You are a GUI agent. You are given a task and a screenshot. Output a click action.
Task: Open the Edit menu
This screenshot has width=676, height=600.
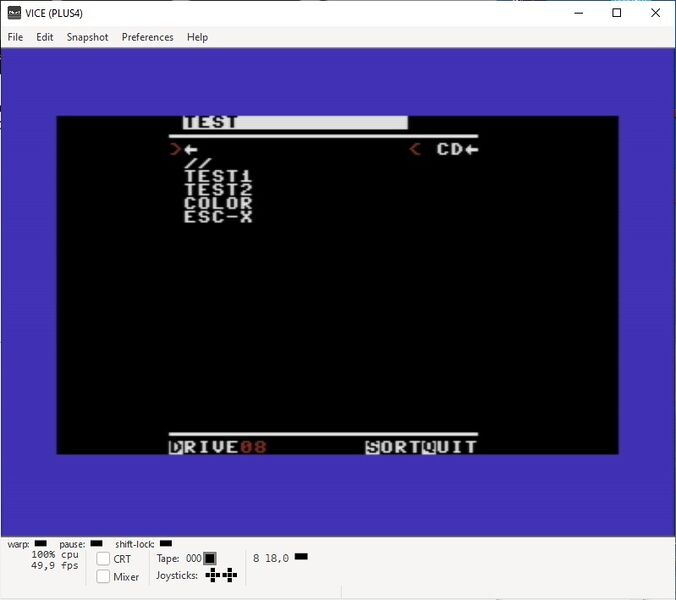click(44, 38)
